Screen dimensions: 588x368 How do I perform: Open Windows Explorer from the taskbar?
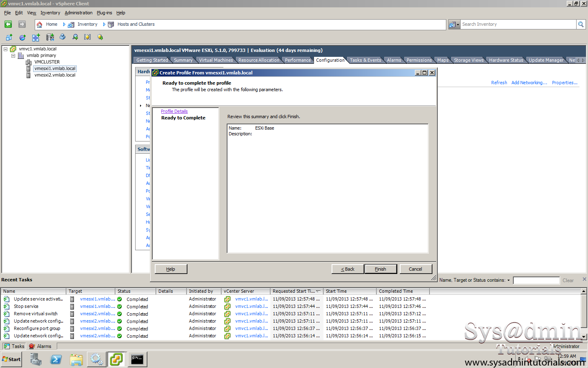pos(76,359)
